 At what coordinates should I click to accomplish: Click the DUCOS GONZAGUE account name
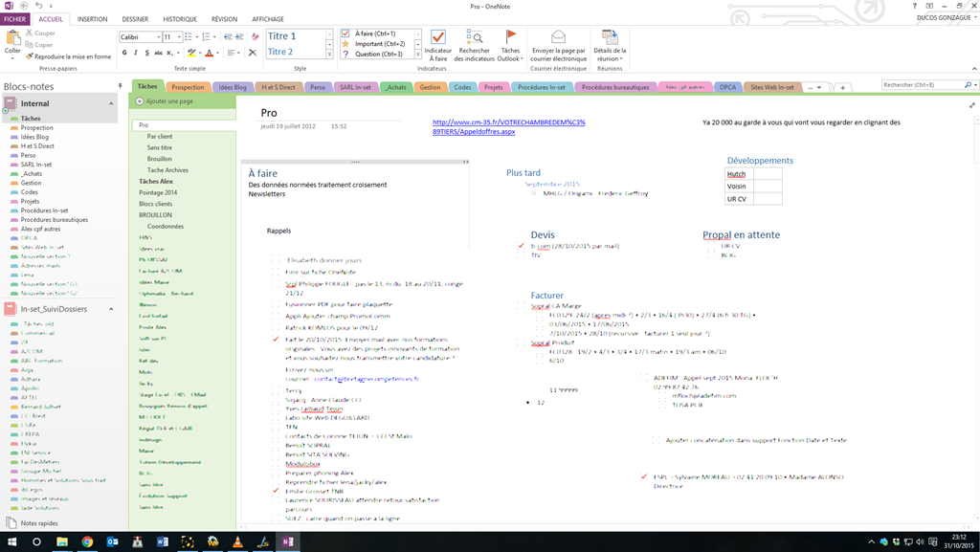point(944,18)
